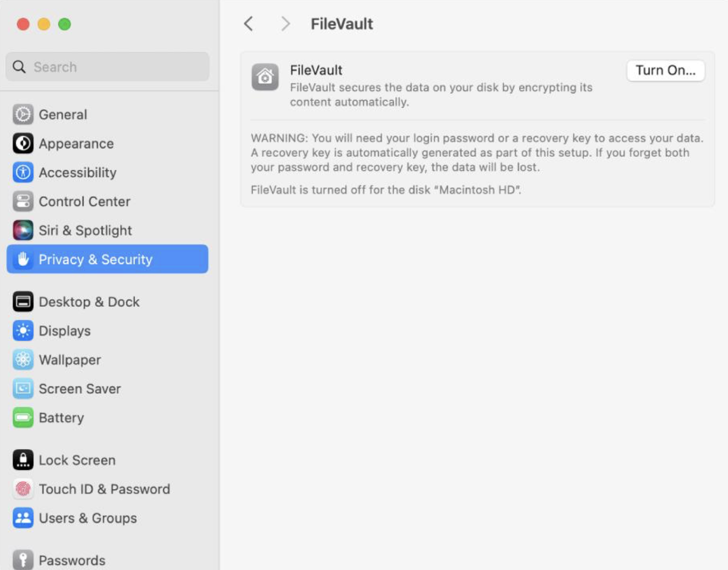This screenshot has width=728, height=570.
Task: Select Passwords label in the sidebar
Action: tap(72, 561)
